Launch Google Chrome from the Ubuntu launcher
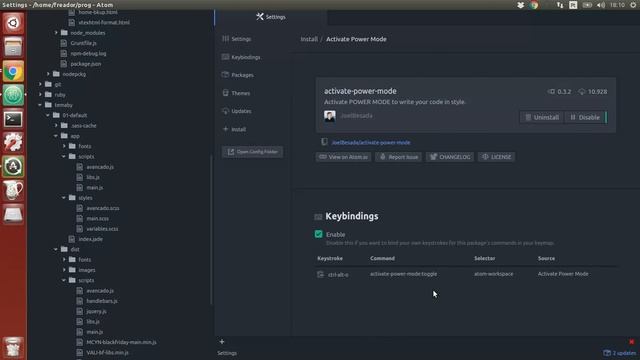The height and width of the screenshot is (360, 640). pyautogui.click(x=13, y=71)
